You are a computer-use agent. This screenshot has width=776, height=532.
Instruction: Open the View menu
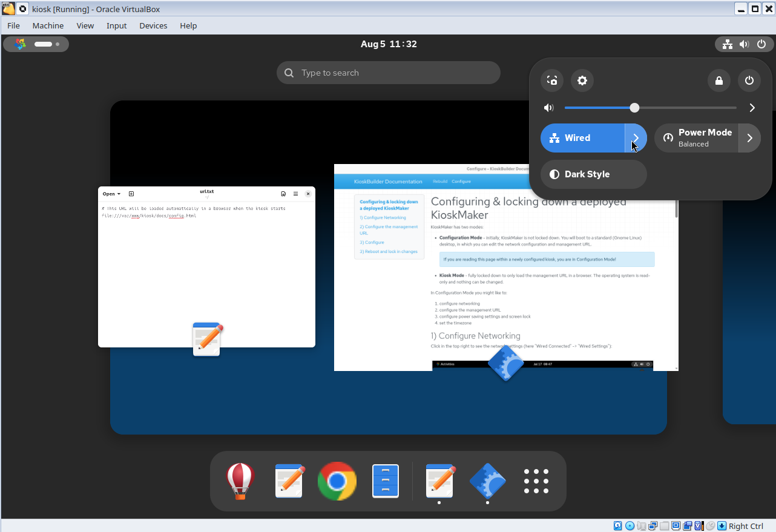(85, 25)
